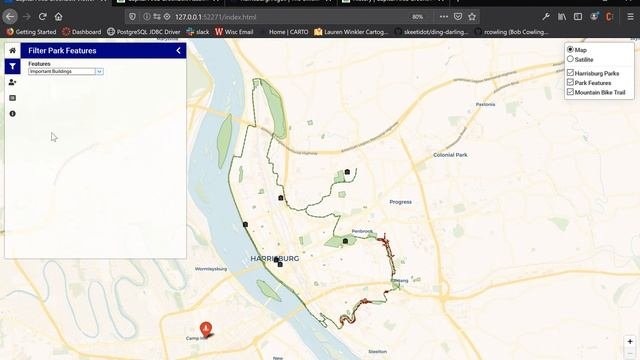This screenshot has height=360, width=640.
Task: Open the browser home page
Action: [58, 17]
